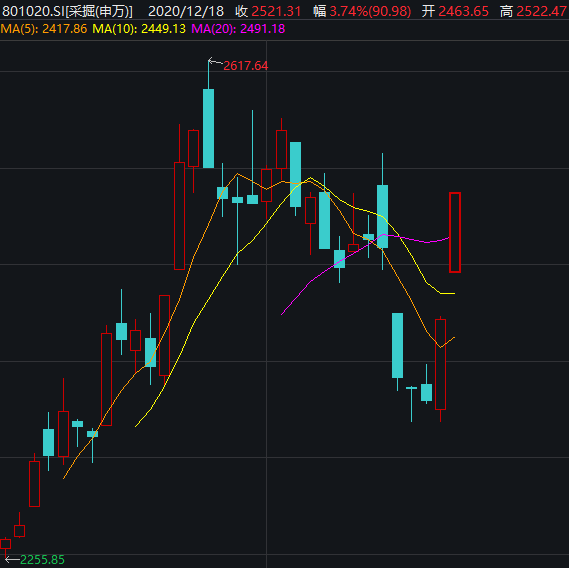The image size is (569, 568).
Task: Click the 2020/12/18 date in header
Action: (186, 12)
